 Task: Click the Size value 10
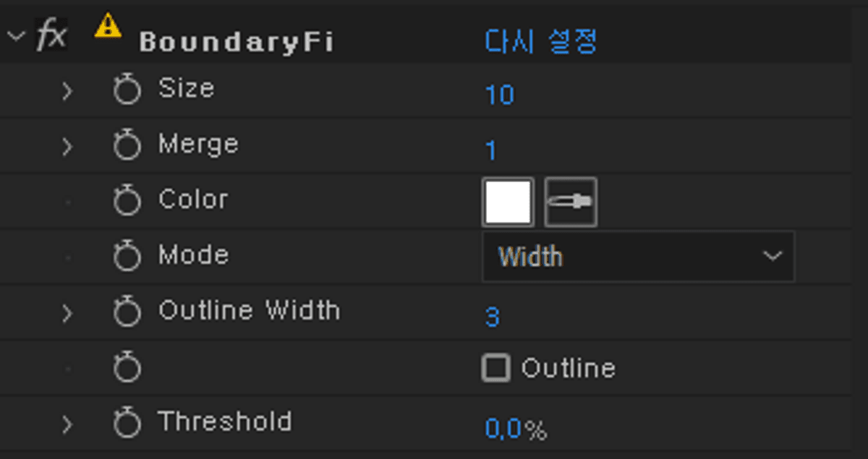pyautogui.click(x=499, y=95)
